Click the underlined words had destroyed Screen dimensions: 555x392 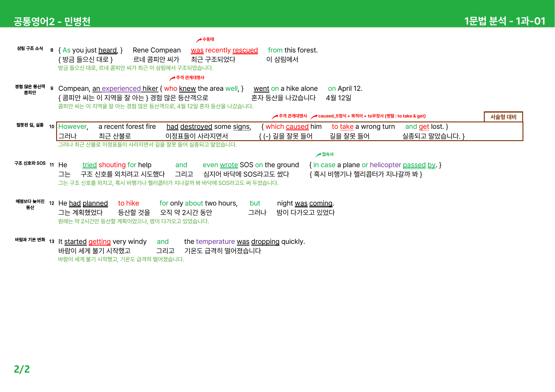pos(189,127)
